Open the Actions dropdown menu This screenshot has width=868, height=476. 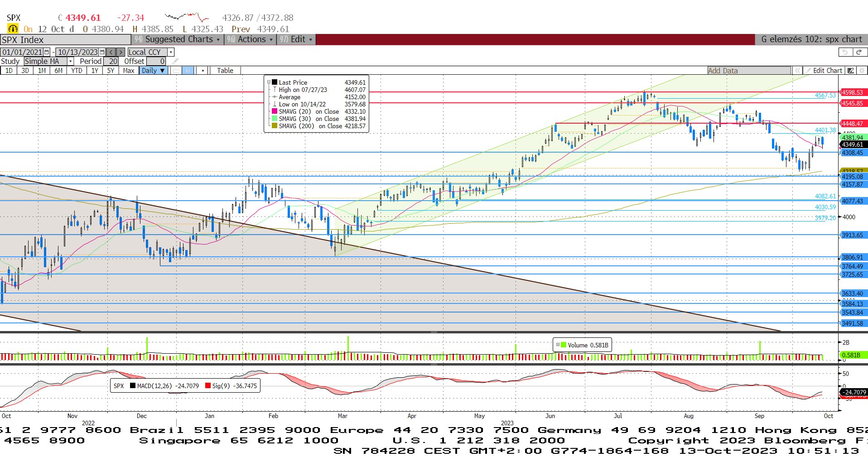click(251, 39)
